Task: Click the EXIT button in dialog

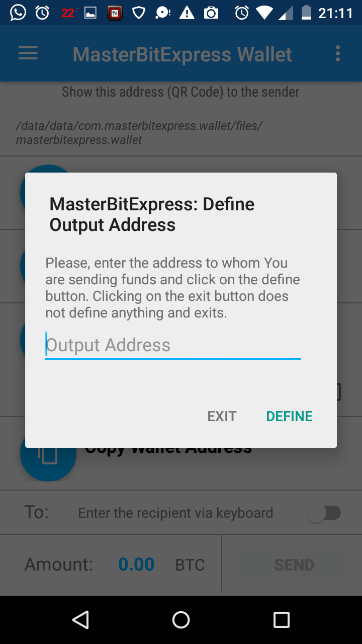Action: pos(222,416)
